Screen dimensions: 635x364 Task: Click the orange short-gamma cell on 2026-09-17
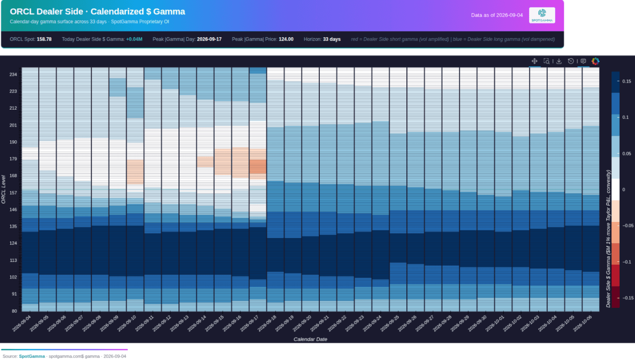258,166
